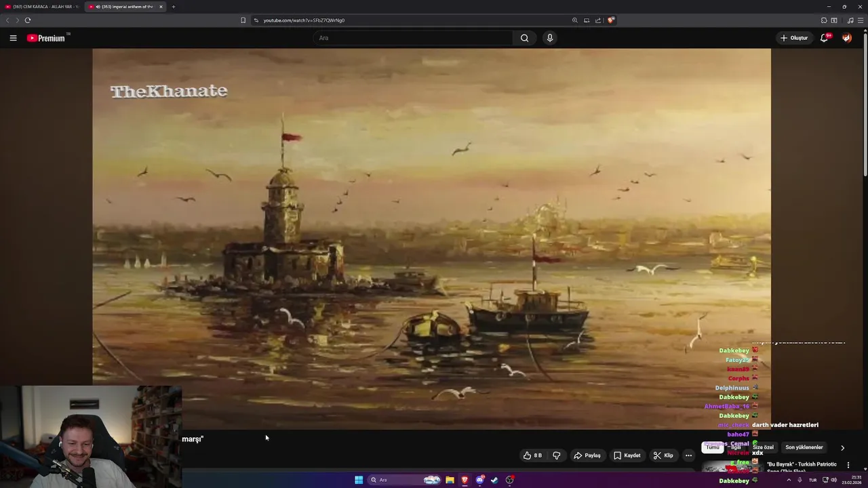
Task: Open volume control in system tray
Action: tap(833, 480)
